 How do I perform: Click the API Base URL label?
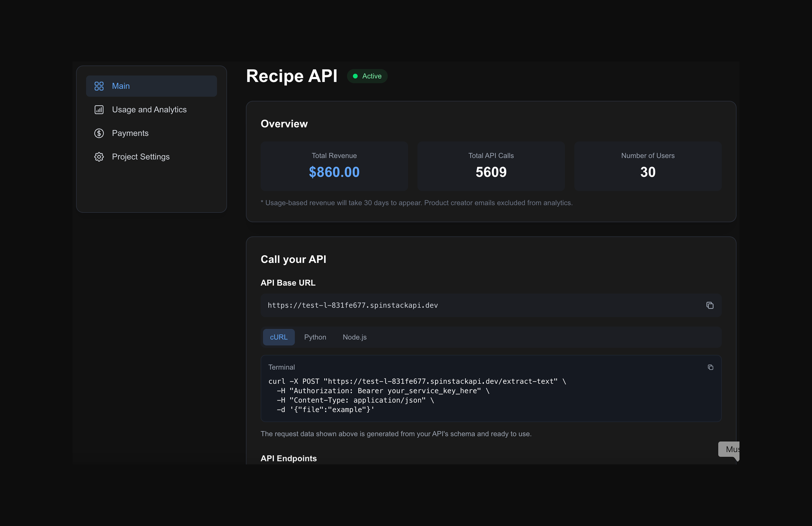[288, 283]
